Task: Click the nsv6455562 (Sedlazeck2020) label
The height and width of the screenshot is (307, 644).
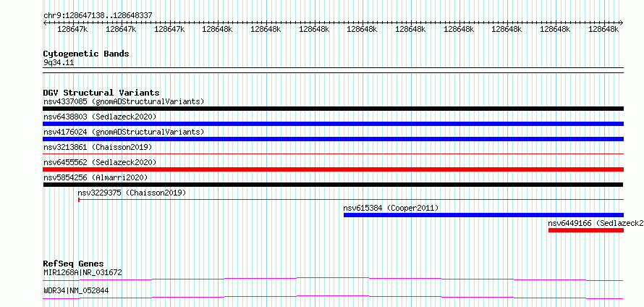Action: 100,162
